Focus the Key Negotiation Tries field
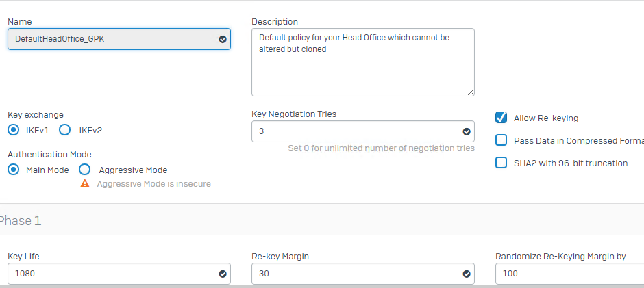 (363, 131)
